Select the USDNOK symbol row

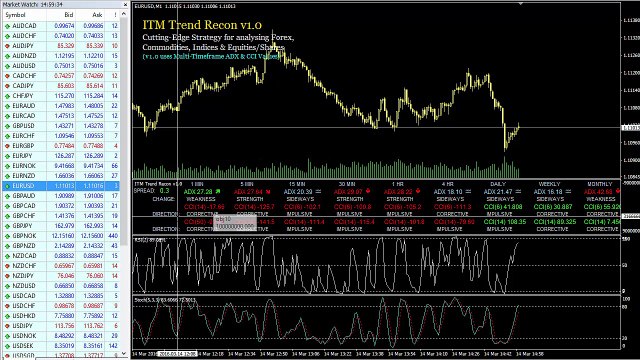(61, 336)
